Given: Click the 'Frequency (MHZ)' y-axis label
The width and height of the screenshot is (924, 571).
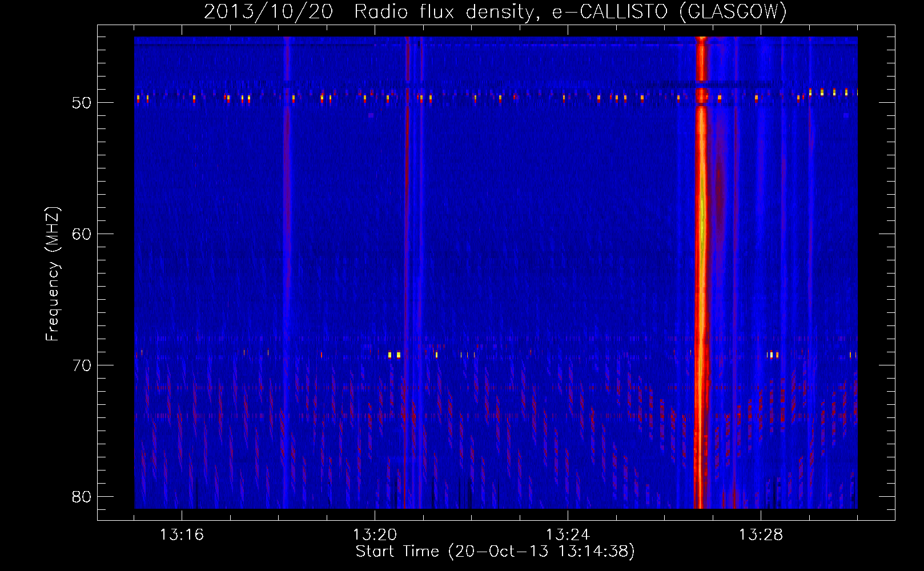Looking at the screenshot, I should pos(53,274).
